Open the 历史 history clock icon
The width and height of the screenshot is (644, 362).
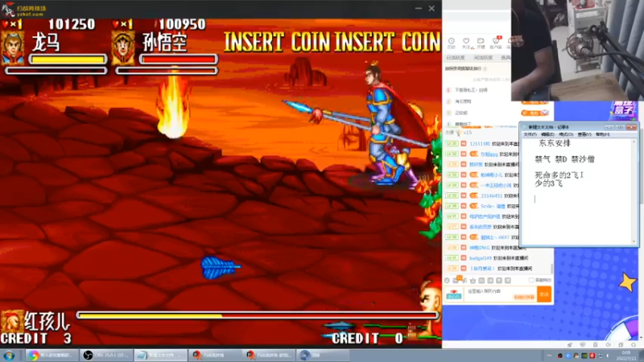(452, 43)
